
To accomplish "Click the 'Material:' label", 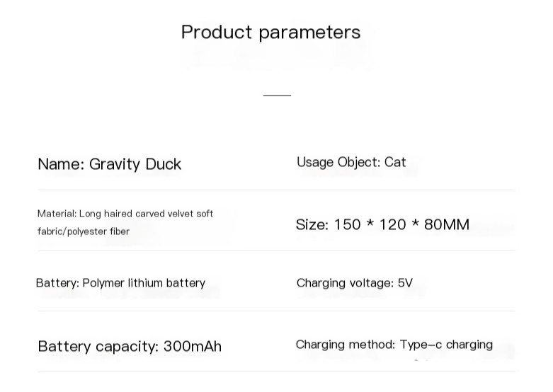I will click(x=57, y=214).
